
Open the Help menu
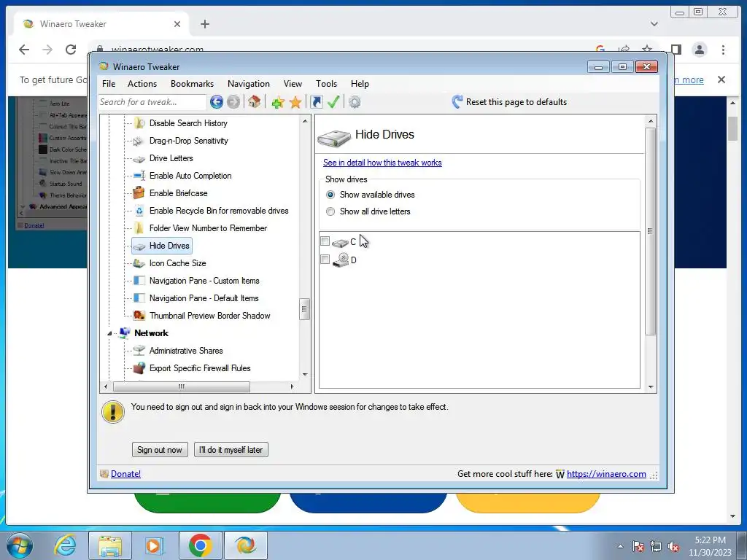(x=360, y=84)
